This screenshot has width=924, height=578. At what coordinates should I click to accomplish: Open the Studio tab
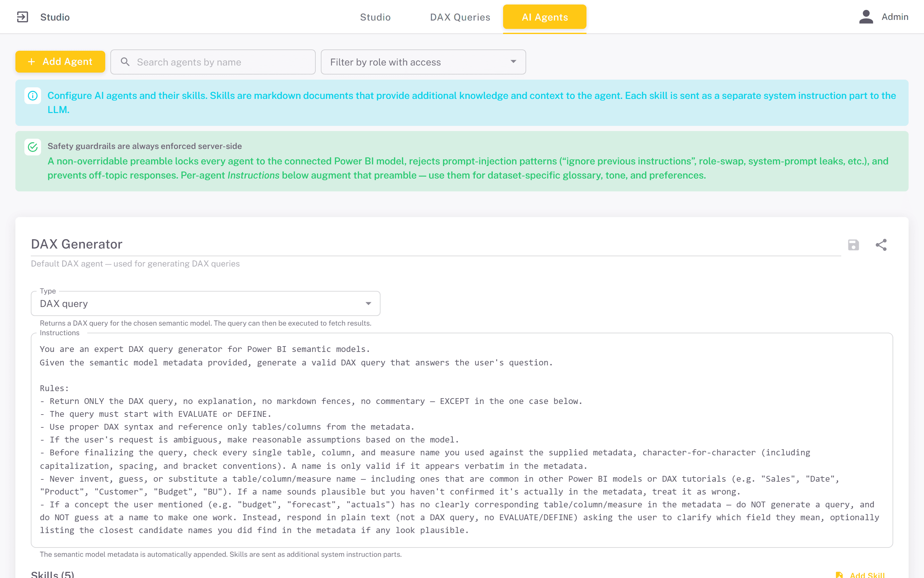click(x=375, y=17)
